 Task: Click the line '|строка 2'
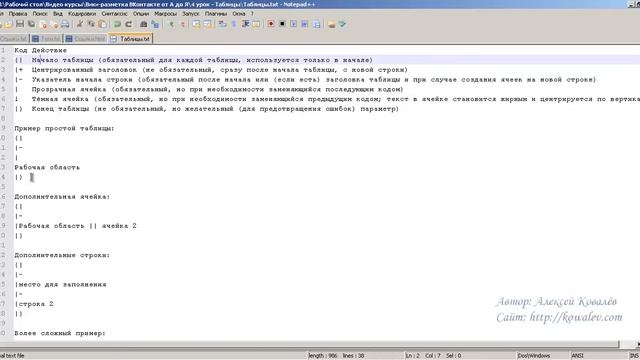tap(34, 304)
